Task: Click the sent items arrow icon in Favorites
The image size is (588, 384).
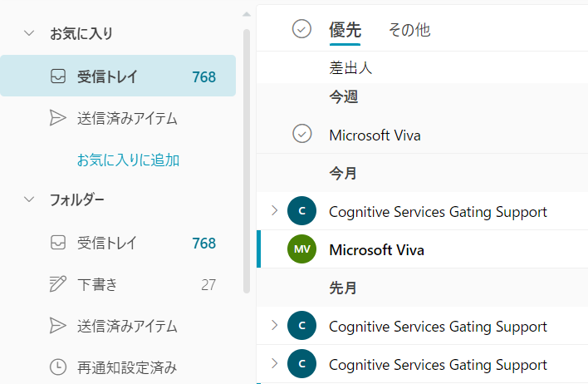Action: tap(58, 118)
